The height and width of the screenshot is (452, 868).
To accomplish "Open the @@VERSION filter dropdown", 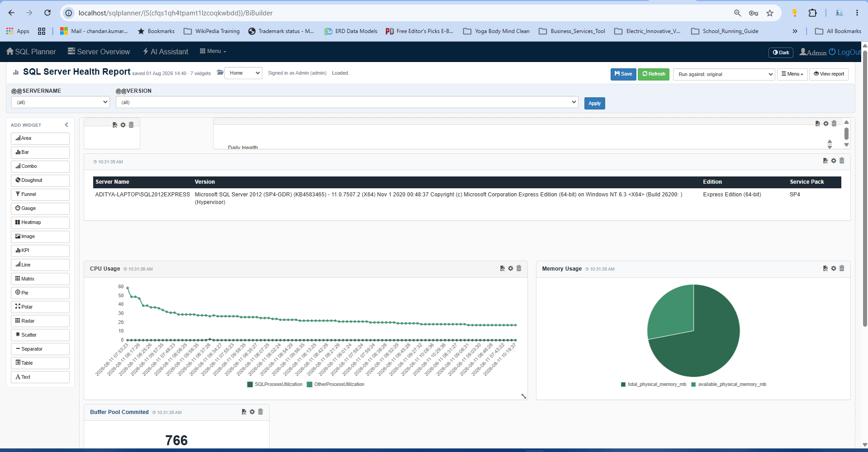I will tap(347, 102).
